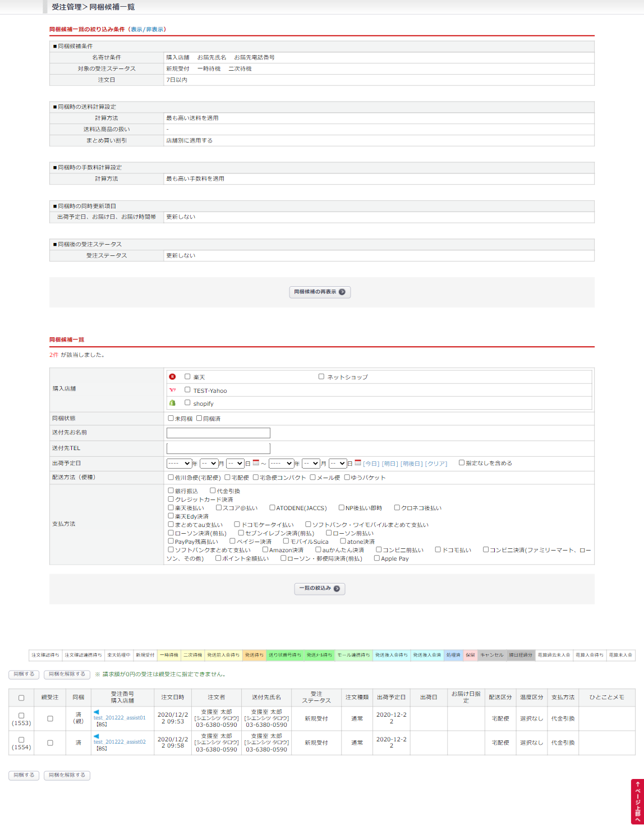Open the start year dropdown for 出荷予定日
The image size is (644, 825).
[x=179, y=464]
